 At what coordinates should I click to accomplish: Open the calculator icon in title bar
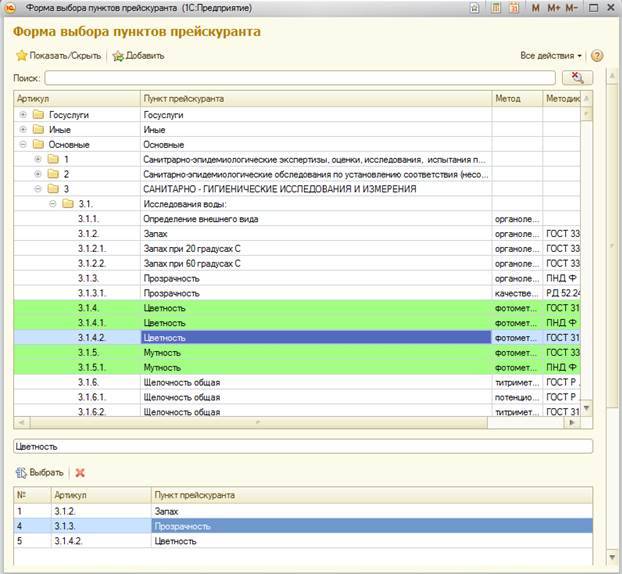tap(497, 8)
